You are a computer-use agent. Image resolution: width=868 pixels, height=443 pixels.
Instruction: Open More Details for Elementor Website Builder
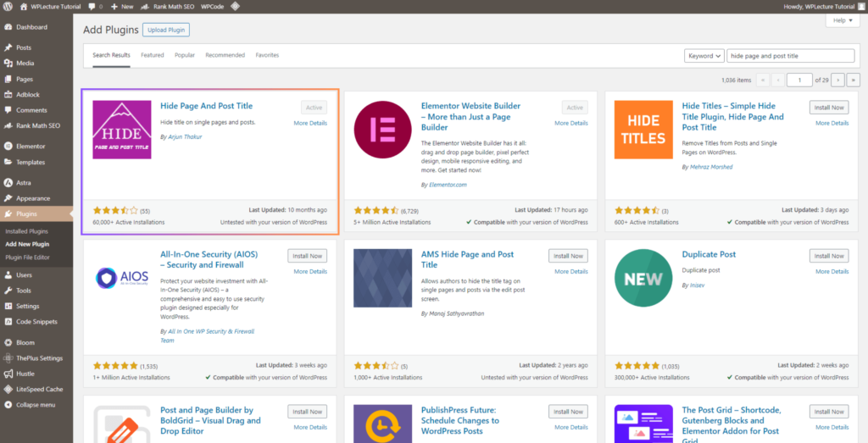[571, 123]
